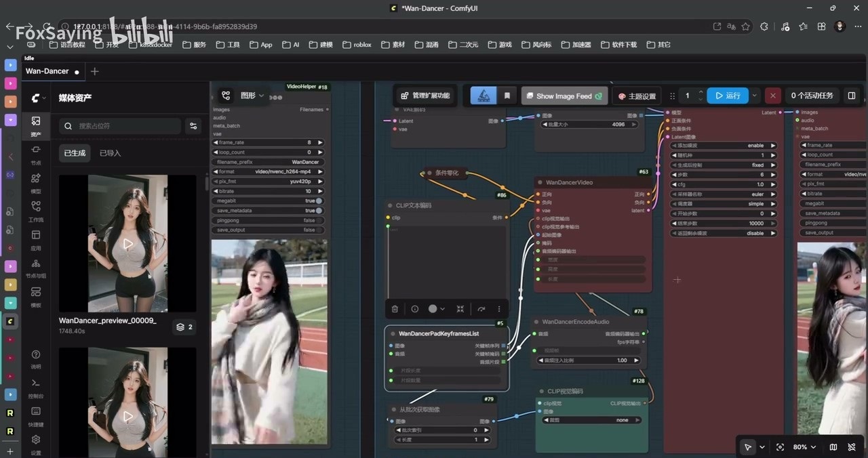Open the 模型 (models) sidebar panel

(x=36, y=182)
